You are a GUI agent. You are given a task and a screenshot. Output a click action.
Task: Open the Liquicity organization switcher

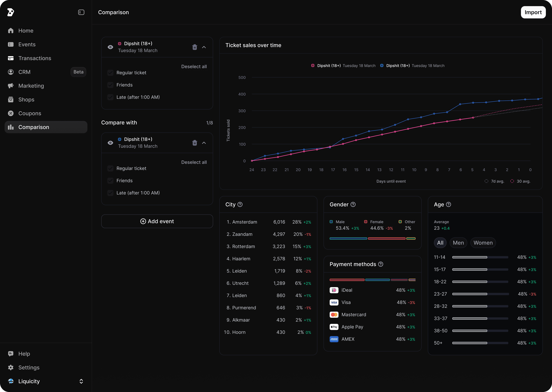pos(46,381)
